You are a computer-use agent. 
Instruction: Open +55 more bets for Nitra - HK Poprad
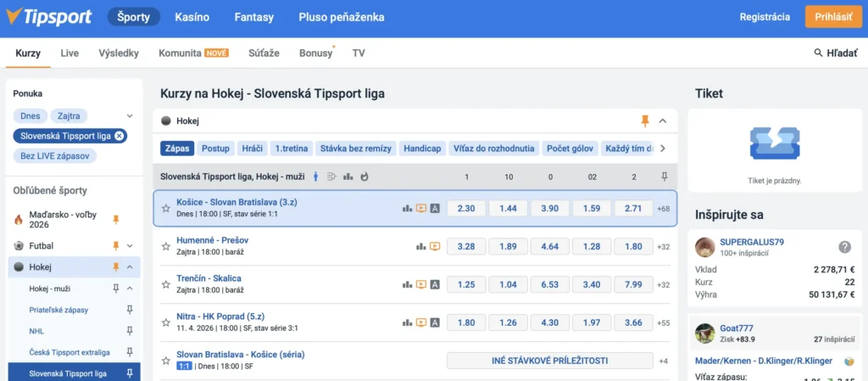click(663, 322)
